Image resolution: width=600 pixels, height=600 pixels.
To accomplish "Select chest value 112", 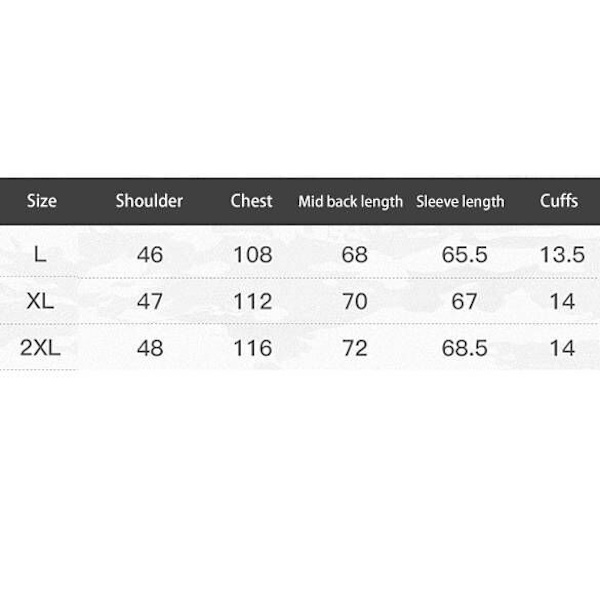I will tap(252, 301).
